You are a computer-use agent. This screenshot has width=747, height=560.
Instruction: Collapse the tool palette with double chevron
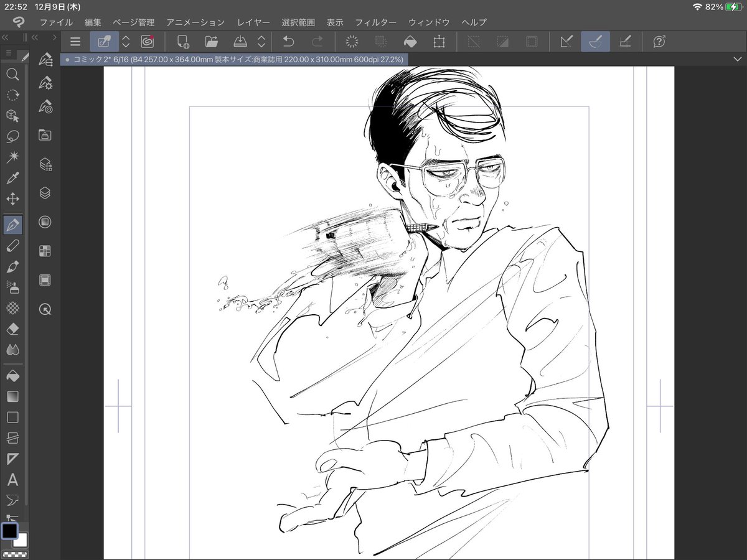coord(5,37)
